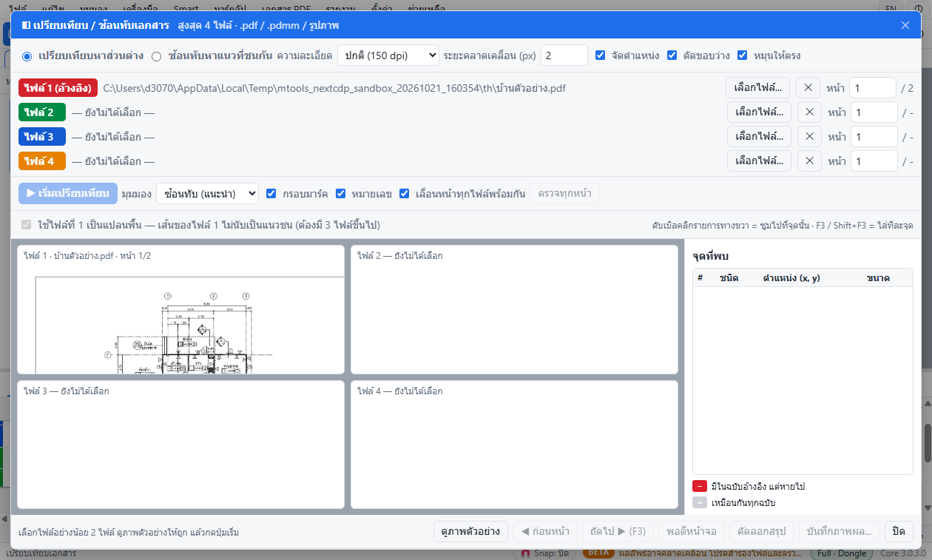Click the ◀ ก่อนหน้า button
This screenshot has width=932, height=560.
coord(544,532)
